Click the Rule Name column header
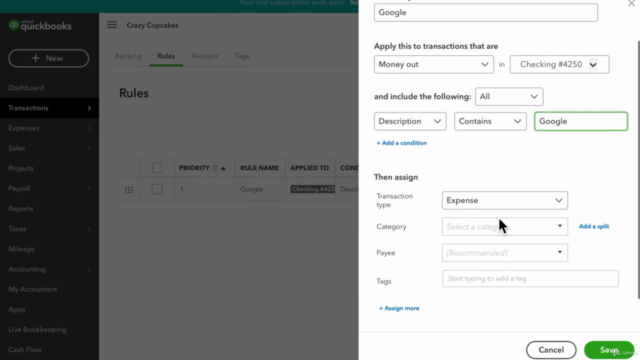 tap(259, 168)
